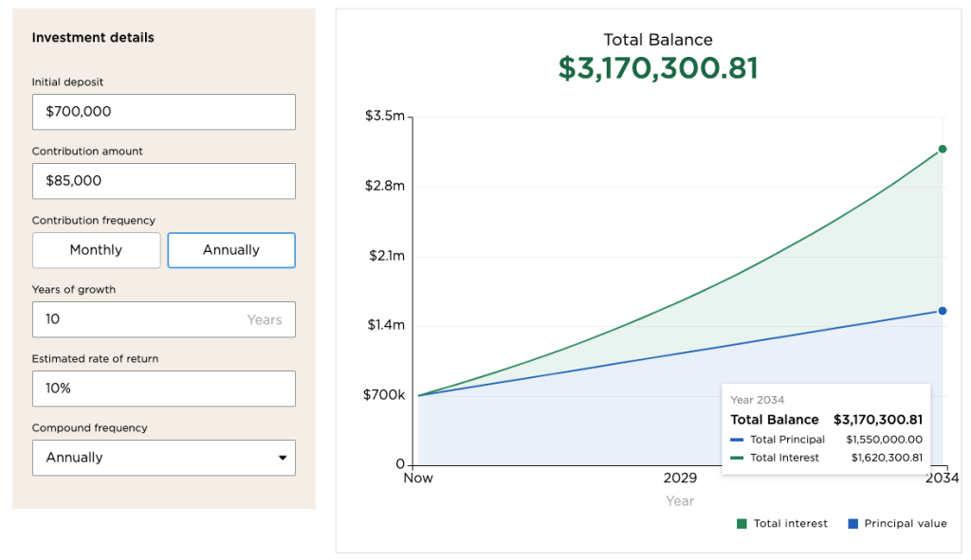Click the 2029 label on the year axis
Image resolution: width=971 pixels, height=560 pixels.
680,479
